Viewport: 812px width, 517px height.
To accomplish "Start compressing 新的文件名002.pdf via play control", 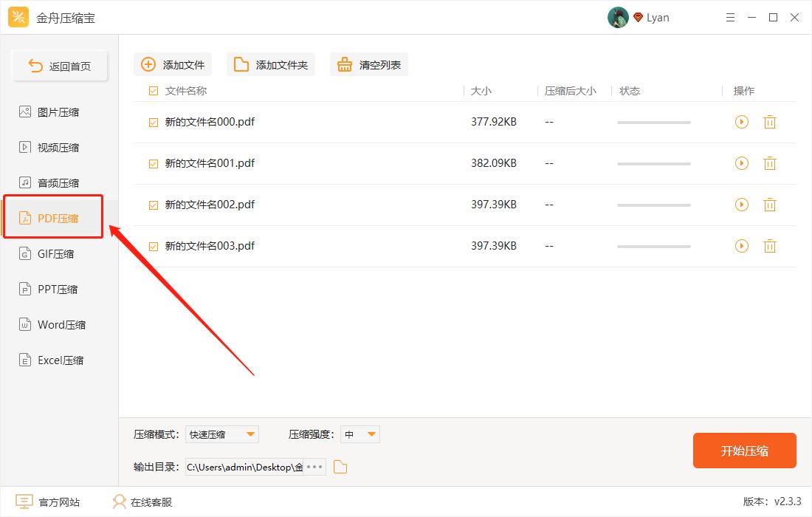I will pos(741,205).
